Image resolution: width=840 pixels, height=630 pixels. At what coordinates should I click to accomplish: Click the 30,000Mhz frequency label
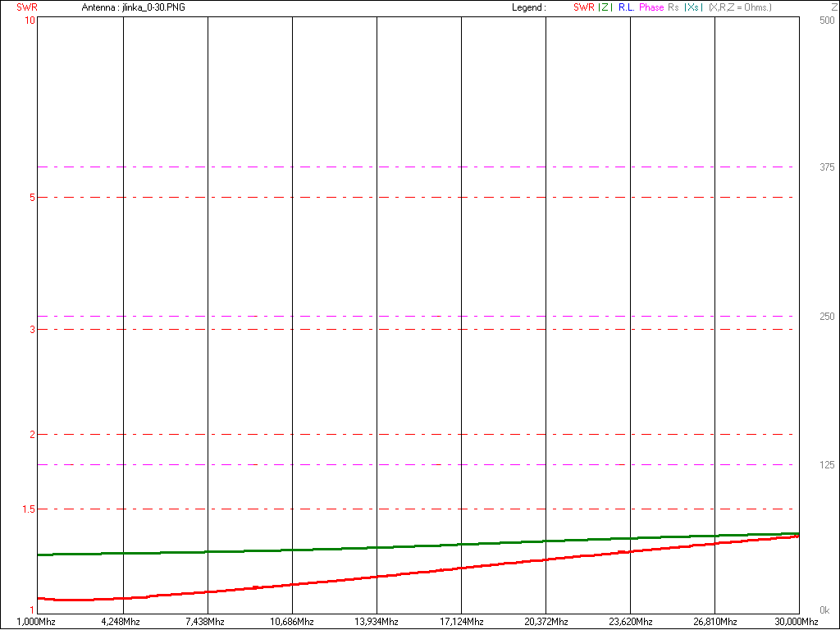click(x=796, y=622)
